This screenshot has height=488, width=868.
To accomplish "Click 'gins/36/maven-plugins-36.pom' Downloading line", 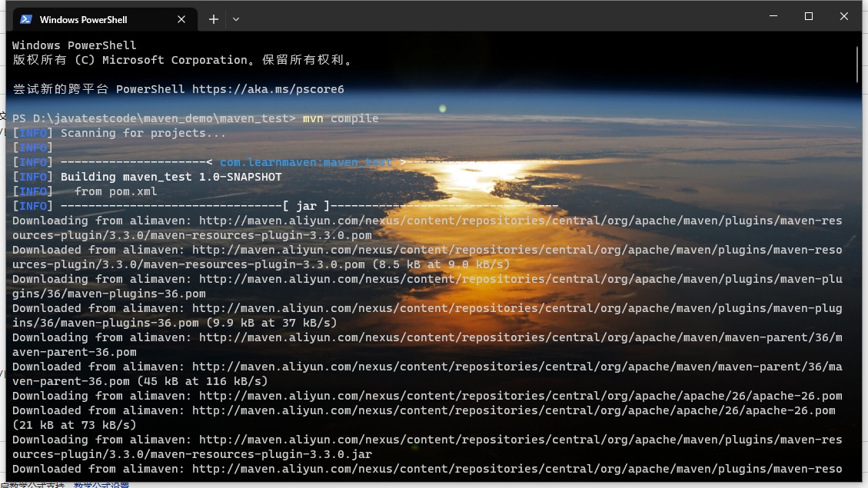I will click(x=109, y=294).
